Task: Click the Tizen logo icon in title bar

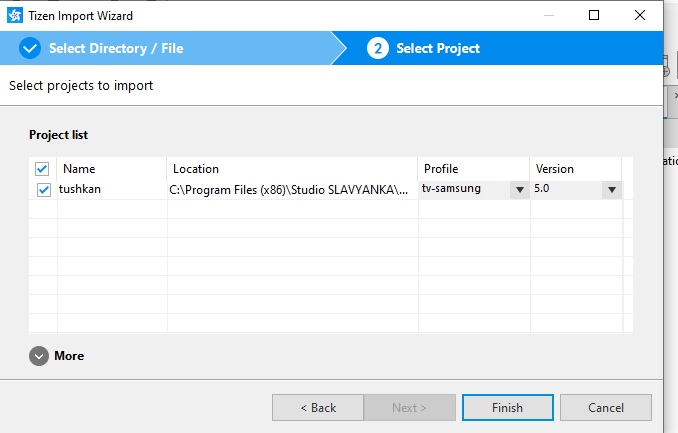Action: pyautogui.click(x=15, y=16)
